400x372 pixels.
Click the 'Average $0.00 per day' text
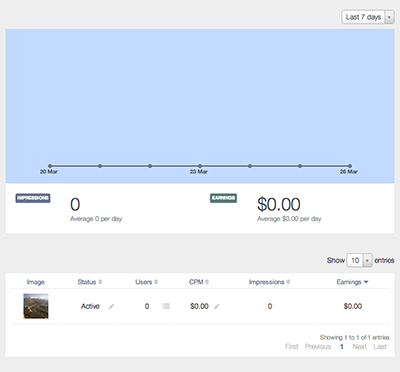[x=289, y=219]
